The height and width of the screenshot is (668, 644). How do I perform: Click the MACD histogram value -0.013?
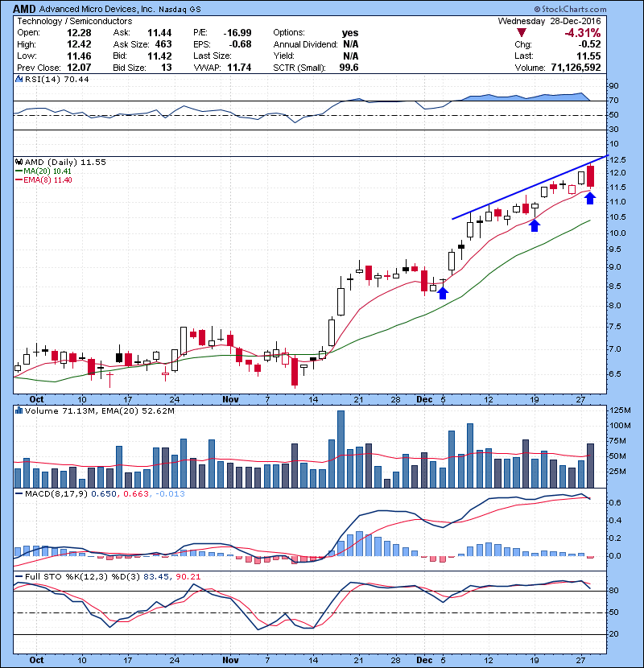pos(170,494)
